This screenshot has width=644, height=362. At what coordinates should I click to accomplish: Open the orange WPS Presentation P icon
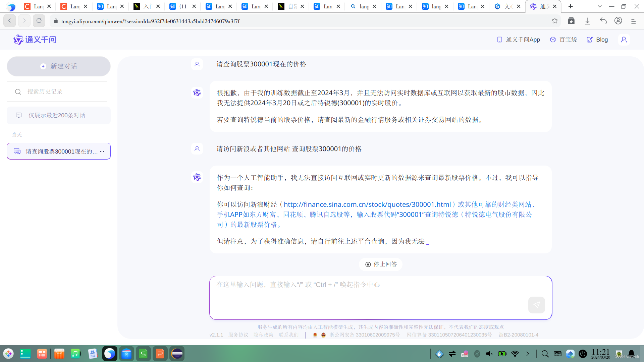(160, 354)
